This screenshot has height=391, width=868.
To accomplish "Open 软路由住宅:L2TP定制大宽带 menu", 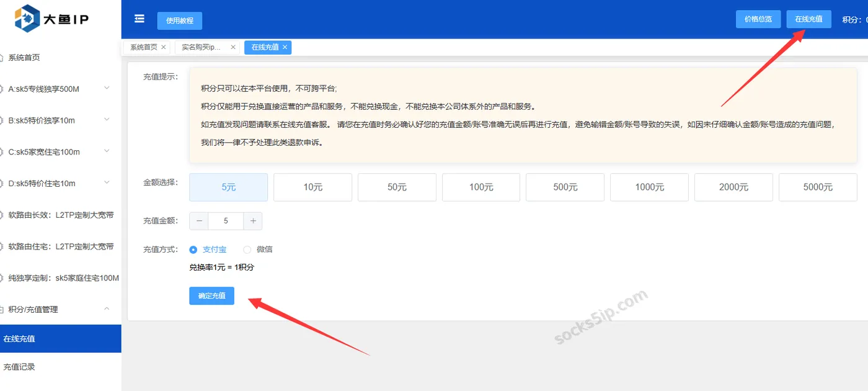I will 60,246.
